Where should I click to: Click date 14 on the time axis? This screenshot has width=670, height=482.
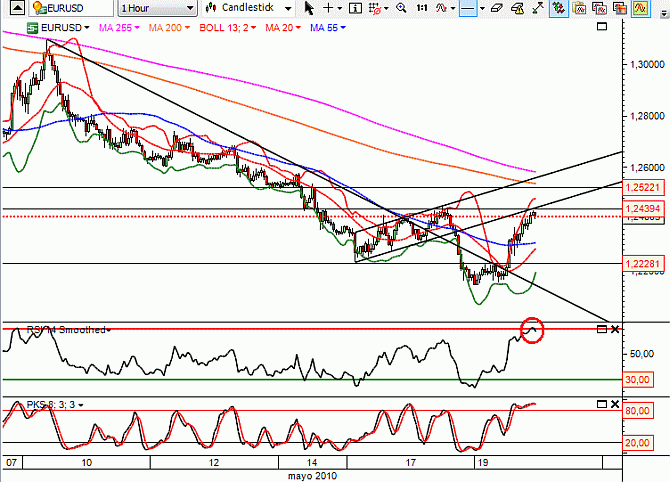(x=312, y=463)
